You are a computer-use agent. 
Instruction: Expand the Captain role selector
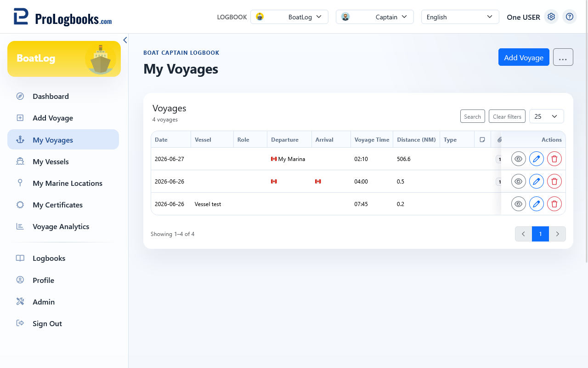[x=375, y=17]
